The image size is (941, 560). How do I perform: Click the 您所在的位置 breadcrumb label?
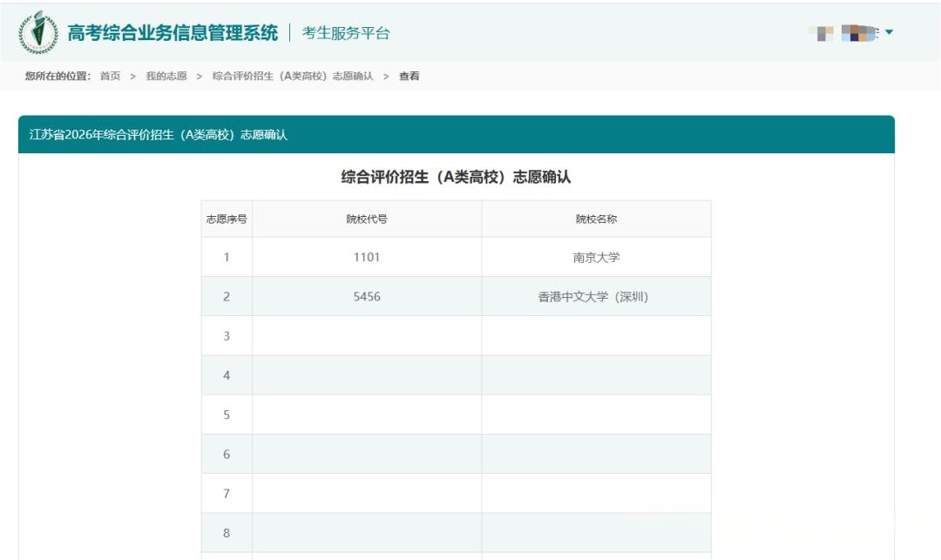coord(58,76)
